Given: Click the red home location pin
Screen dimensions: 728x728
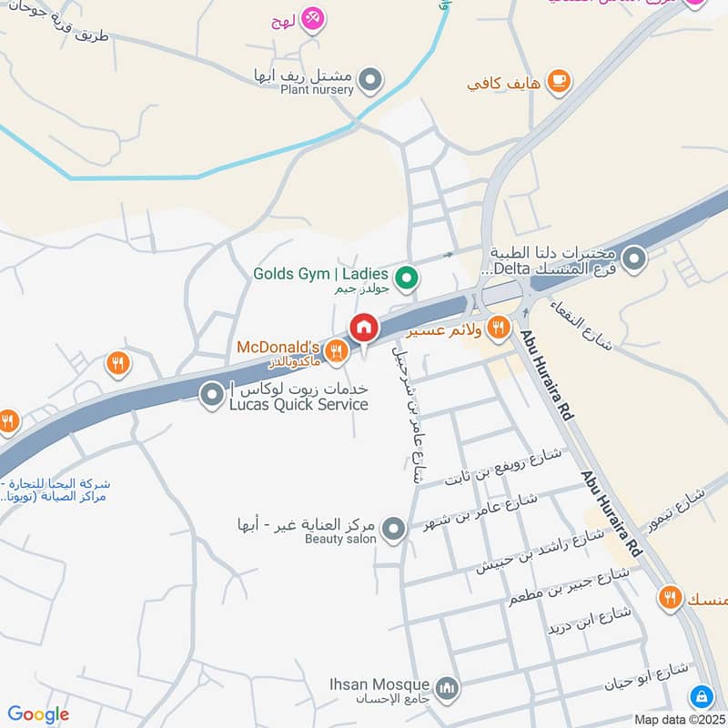Looking at the screenshot, I should tap(365, 329).
